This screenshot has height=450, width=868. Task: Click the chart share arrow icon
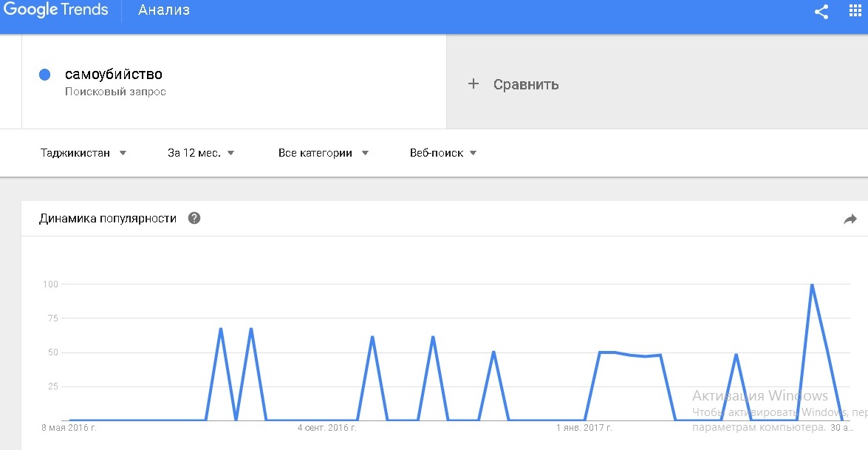850,219
